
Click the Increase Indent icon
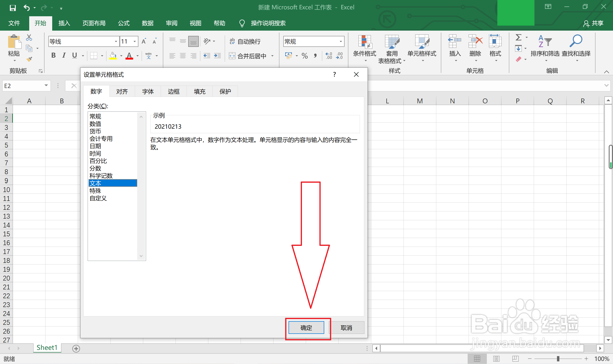pyautogui.click(x=217, y=56)
